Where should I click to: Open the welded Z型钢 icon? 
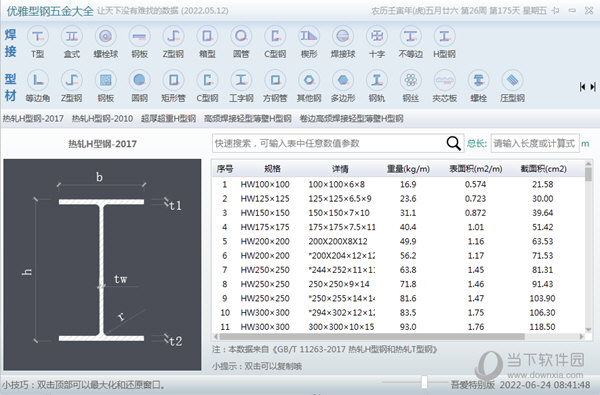click(173, 37)
